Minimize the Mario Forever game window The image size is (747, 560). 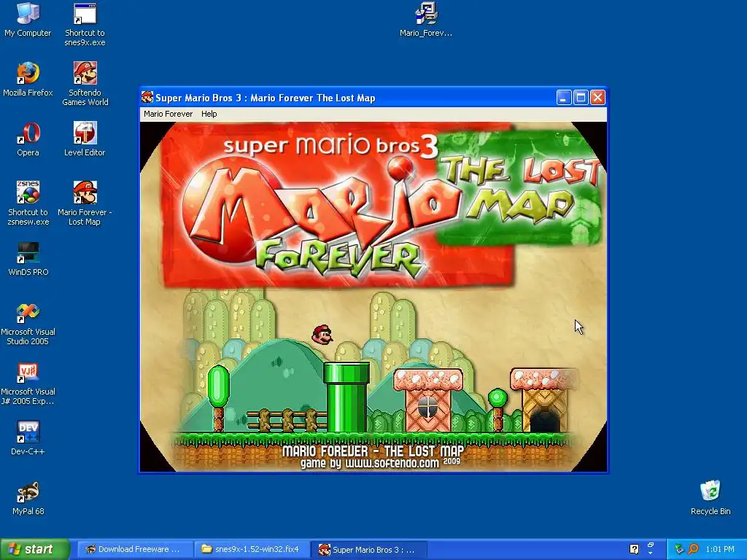pos(564,98)
